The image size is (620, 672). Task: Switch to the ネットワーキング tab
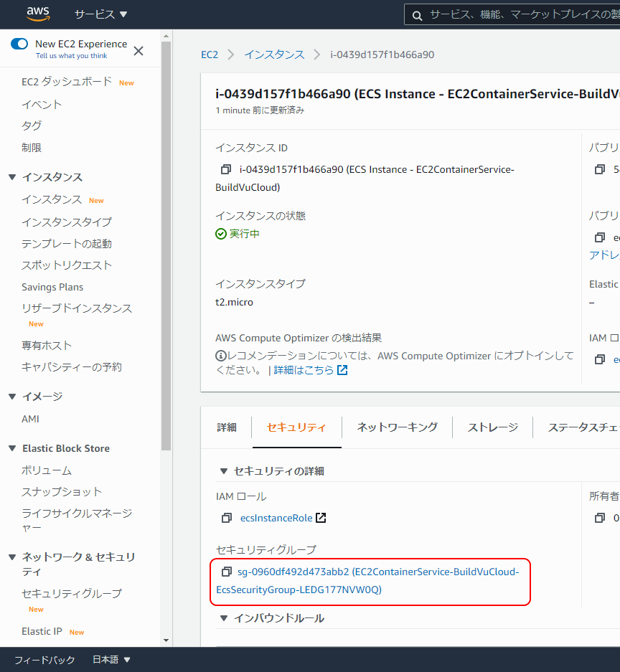point(397,427)
